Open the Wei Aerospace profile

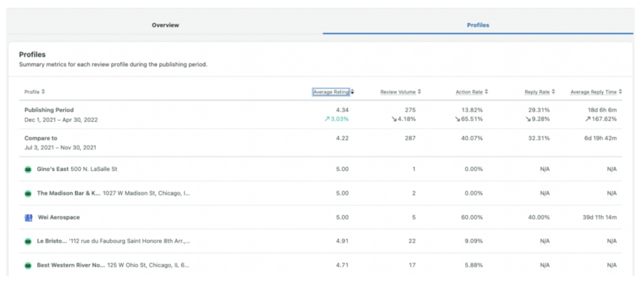(58, 218)
